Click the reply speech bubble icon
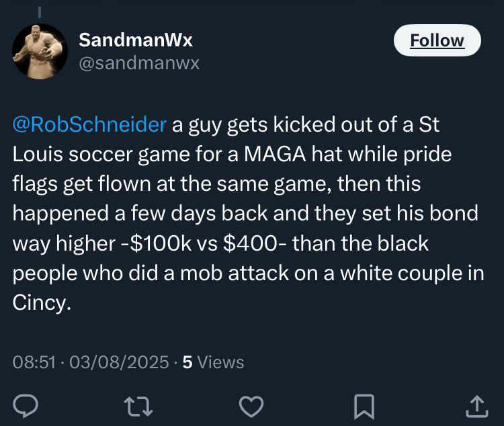This screenshot has width=504, height=426. [x=26, y=404]
